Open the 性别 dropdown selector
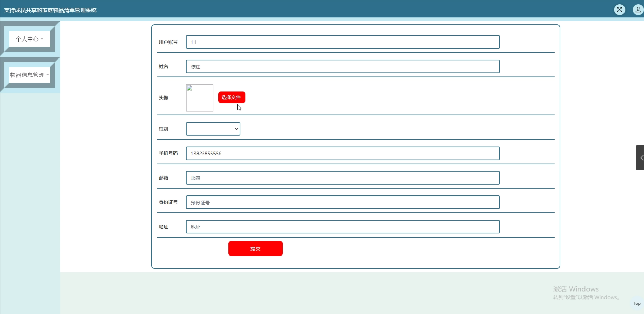The height and width of the screenshot is (314, 644). [x=213, y=129]
